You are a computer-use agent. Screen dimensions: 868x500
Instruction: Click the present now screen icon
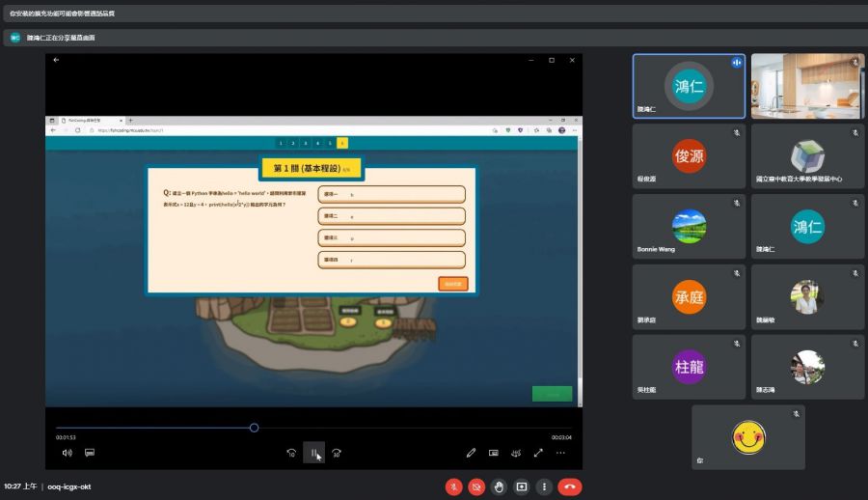[522, 486]
